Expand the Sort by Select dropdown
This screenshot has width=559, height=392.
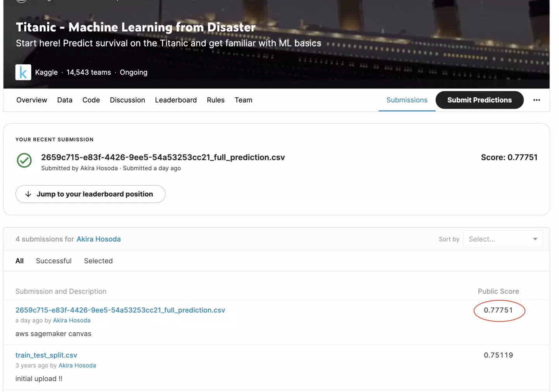click(503, 239)
